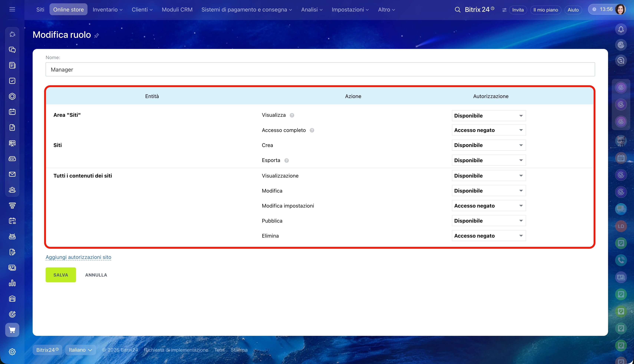
Task: Click the Nome input field
Action: pos(320,70)
